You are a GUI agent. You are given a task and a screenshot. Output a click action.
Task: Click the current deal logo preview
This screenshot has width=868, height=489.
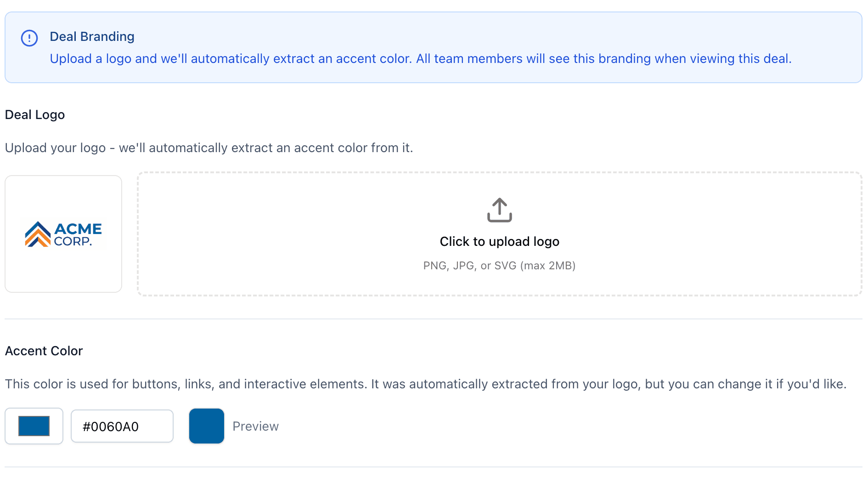[x=63, y=234]
